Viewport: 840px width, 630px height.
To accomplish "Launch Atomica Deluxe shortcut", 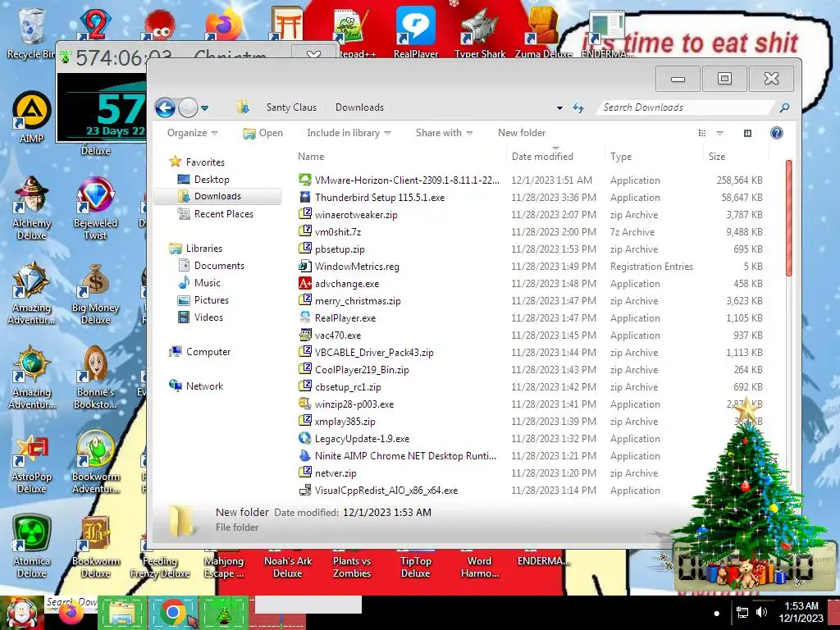I will click(31, 546).
